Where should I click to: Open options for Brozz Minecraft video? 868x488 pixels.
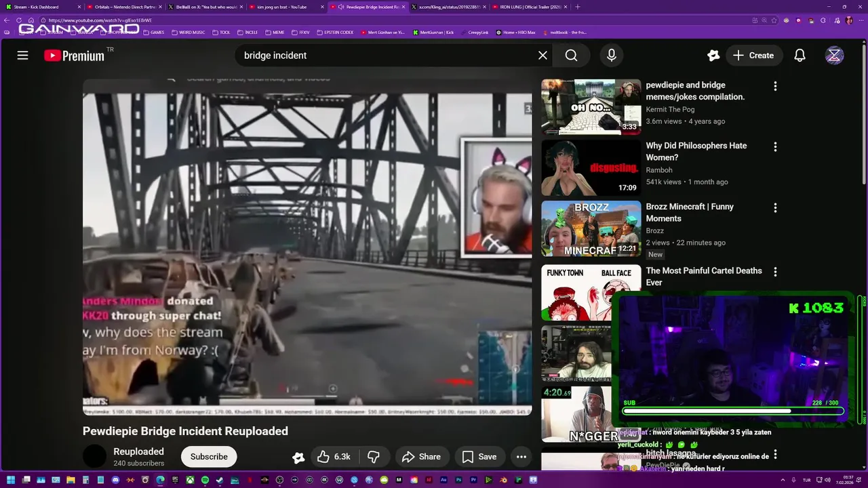click(775, 207)
